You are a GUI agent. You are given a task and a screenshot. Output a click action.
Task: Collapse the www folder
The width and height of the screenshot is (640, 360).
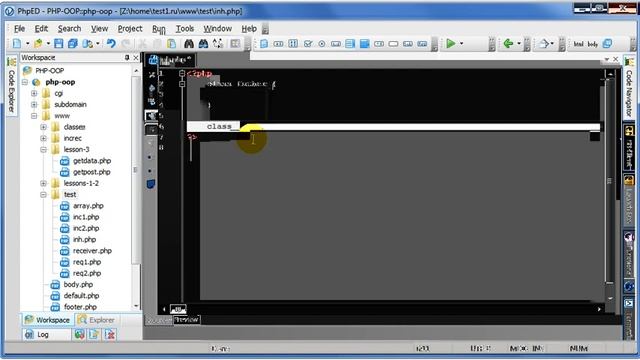34,116
